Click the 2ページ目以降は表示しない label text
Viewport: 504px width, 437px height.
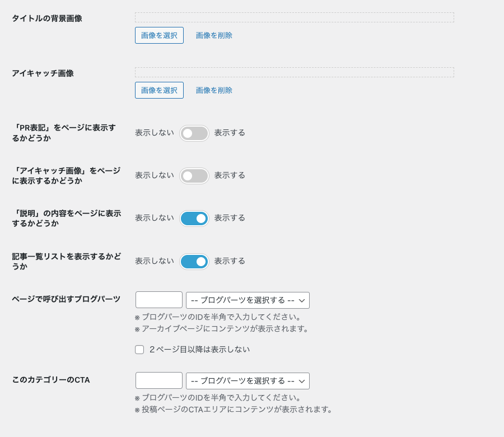click(199, 350)
